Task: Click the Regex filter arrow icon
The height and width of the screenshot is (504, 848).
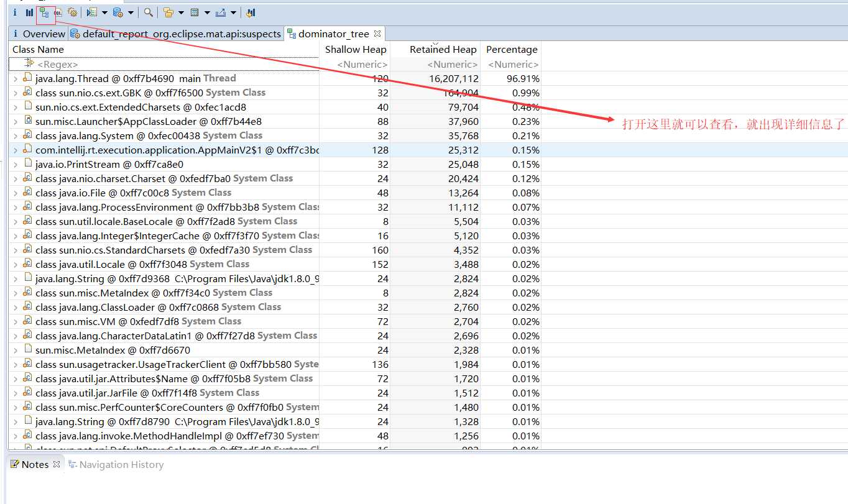Action: [29, 63]
